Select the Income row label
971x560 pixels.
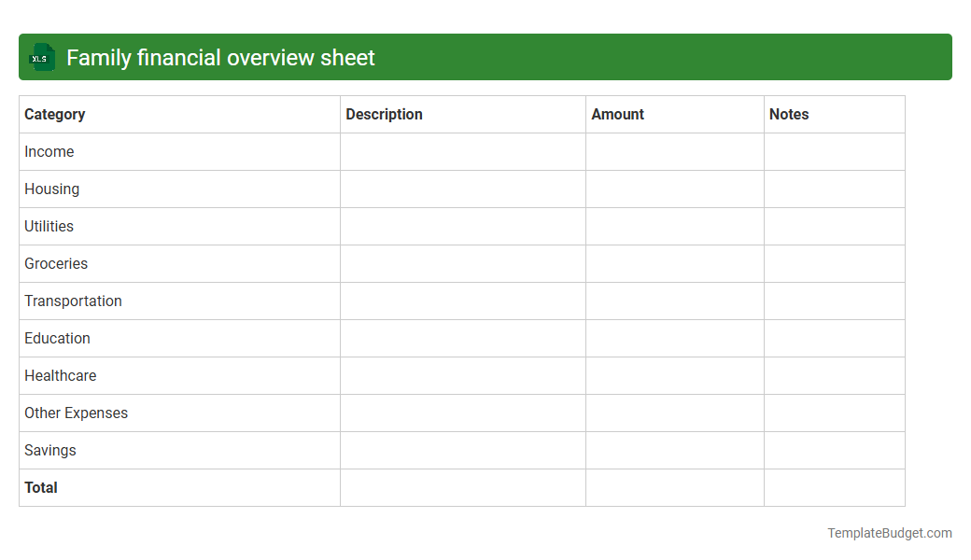click(49, 151)
